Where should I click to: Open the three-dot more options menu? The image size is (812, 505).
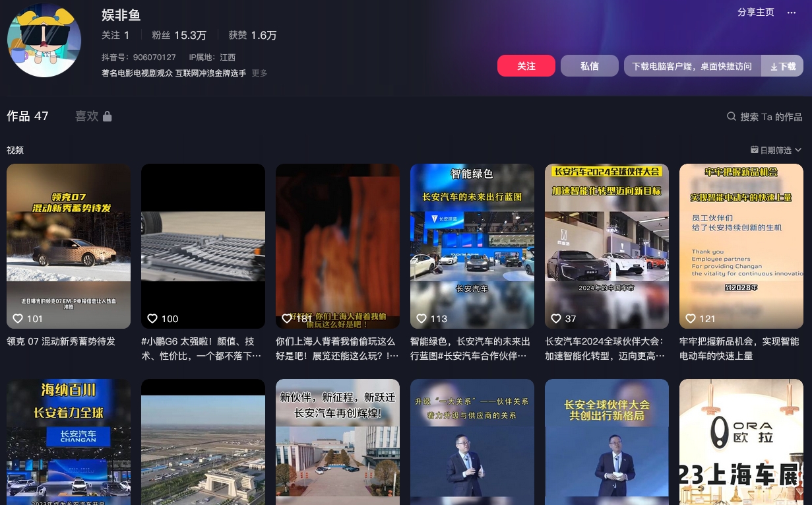tap(792, 13)
